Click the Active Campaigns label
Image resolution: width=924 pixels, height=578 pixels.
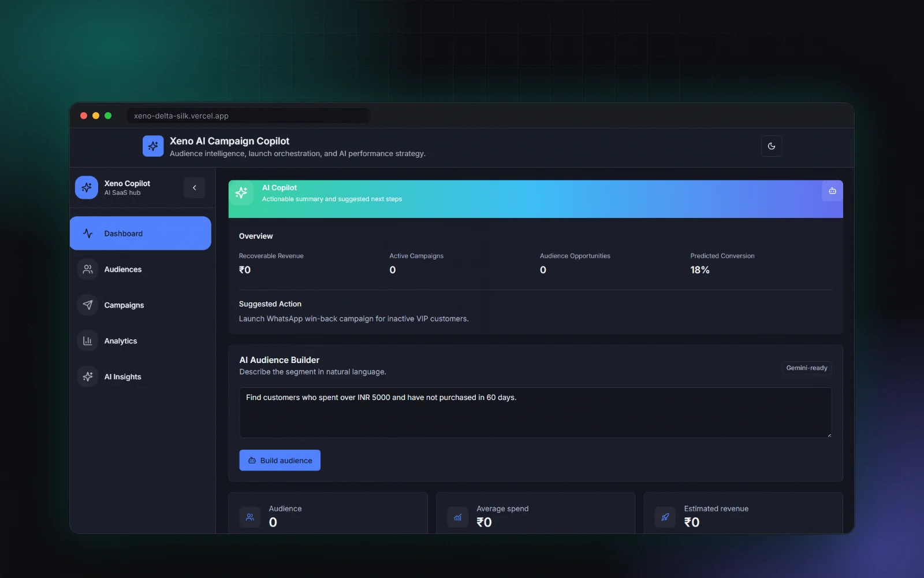(x=416, y=256)
